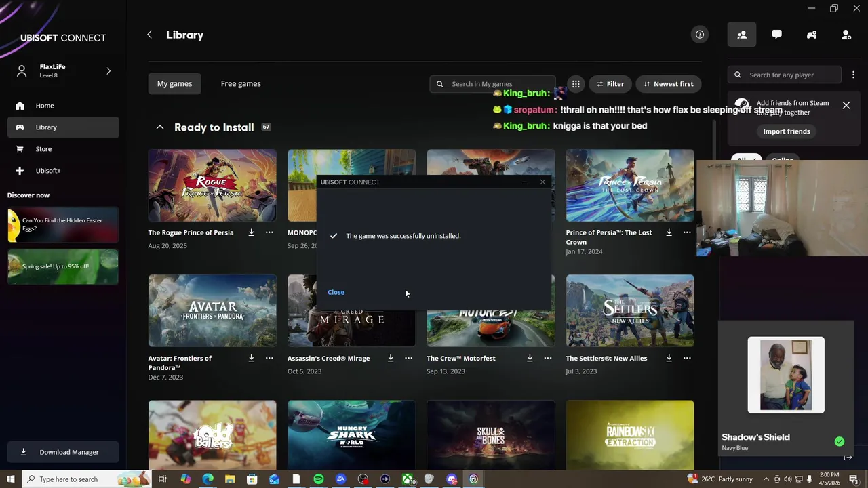Download The Crew Motorfest

(530, 358)
